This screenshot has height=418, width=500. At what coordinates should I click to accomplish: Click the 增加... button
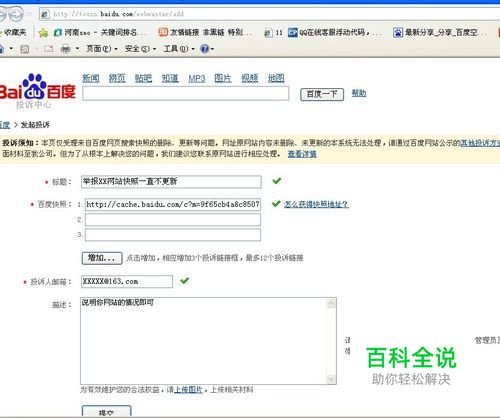click(x=102, y=258)
